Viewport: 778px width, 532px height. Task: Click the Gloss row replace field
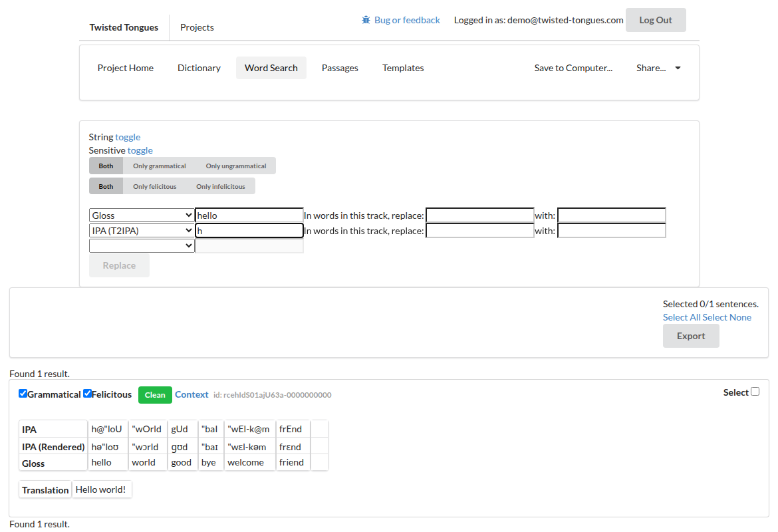pyautogui.click(x=480, y=215)
